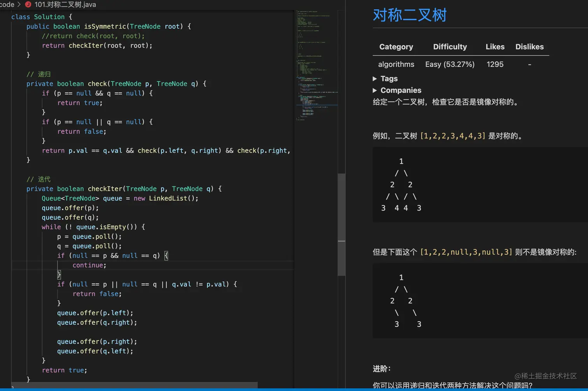Click the queue.offer(q.left); line
Image resolution: width=588 pixels, height=391 pixels.
pos(95,351)
